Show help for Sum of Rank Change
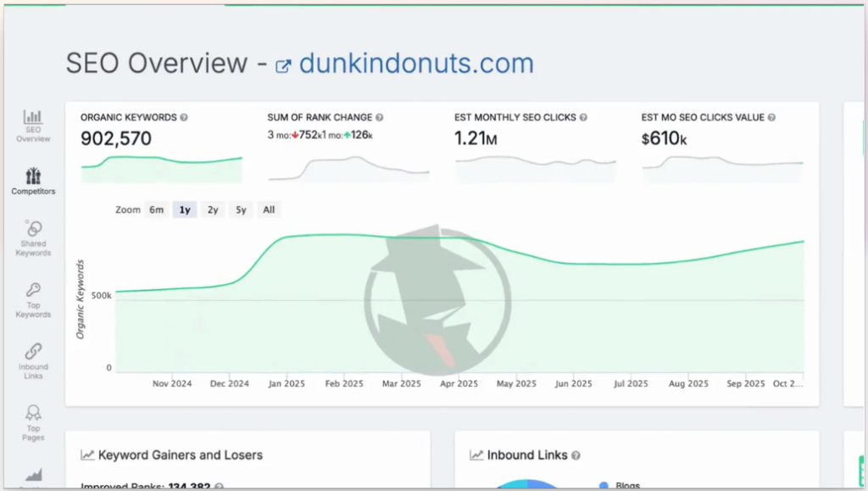 (379, 117)
